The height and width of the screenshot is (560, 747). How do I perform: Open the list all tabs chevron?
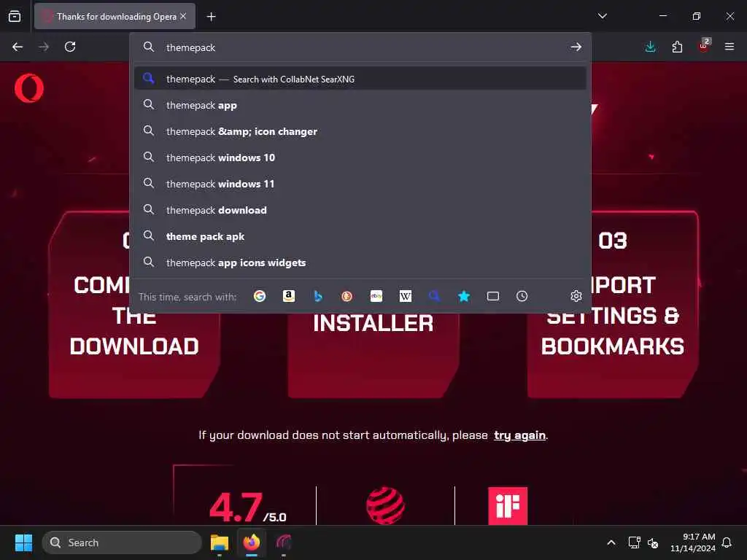point(602,16)
